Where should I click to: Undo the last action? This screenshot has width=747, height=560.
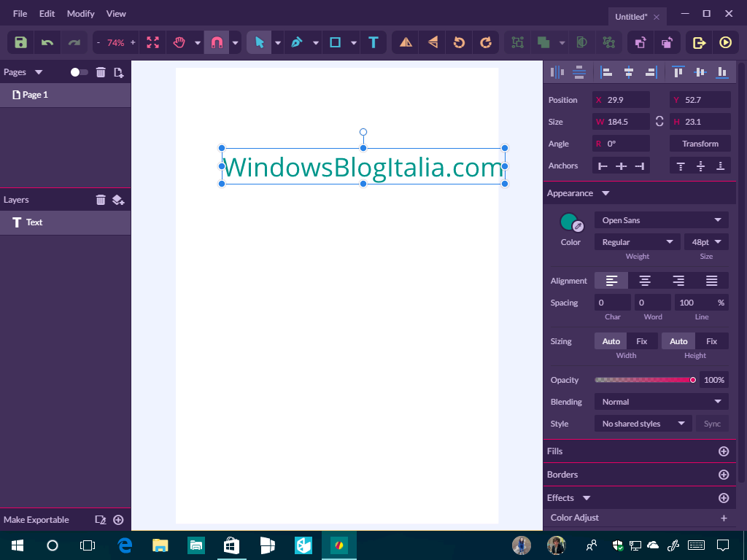click(x=47, y=42)
